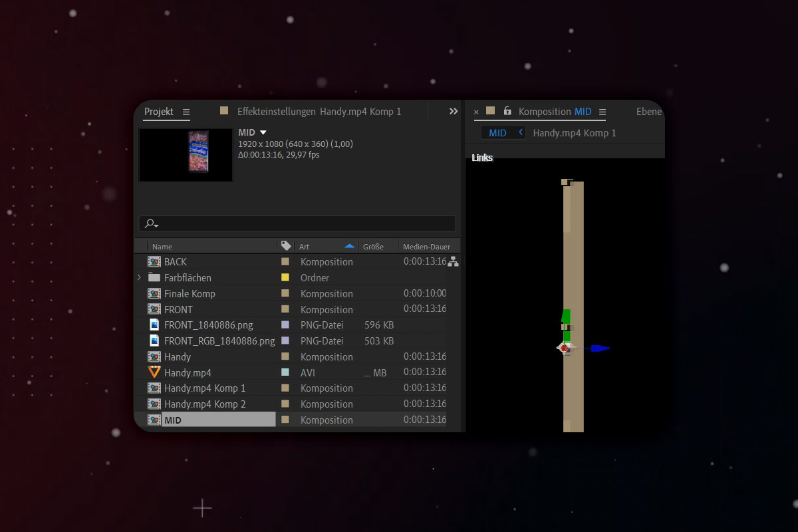Click the green Y-axis arrow of the gizmo
This screenshot has width=798, height=532.
coord(566,317)
